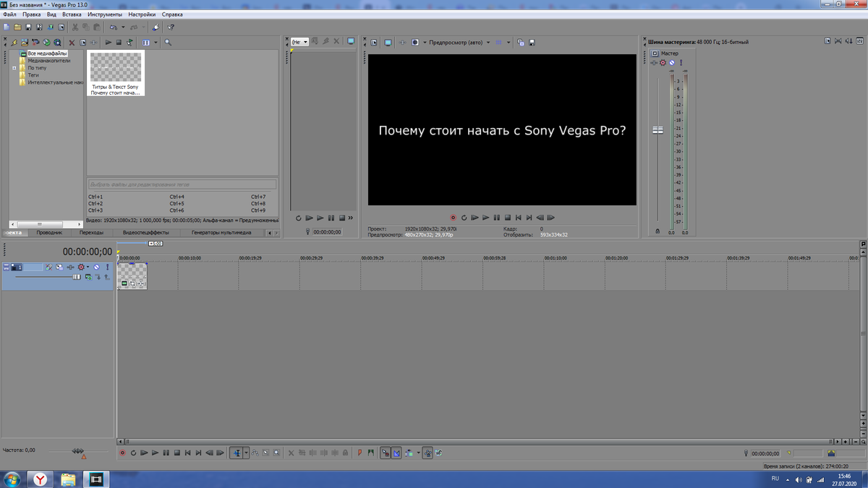
Task: Open the 'Файл' menu
Action: coord(9,14)
